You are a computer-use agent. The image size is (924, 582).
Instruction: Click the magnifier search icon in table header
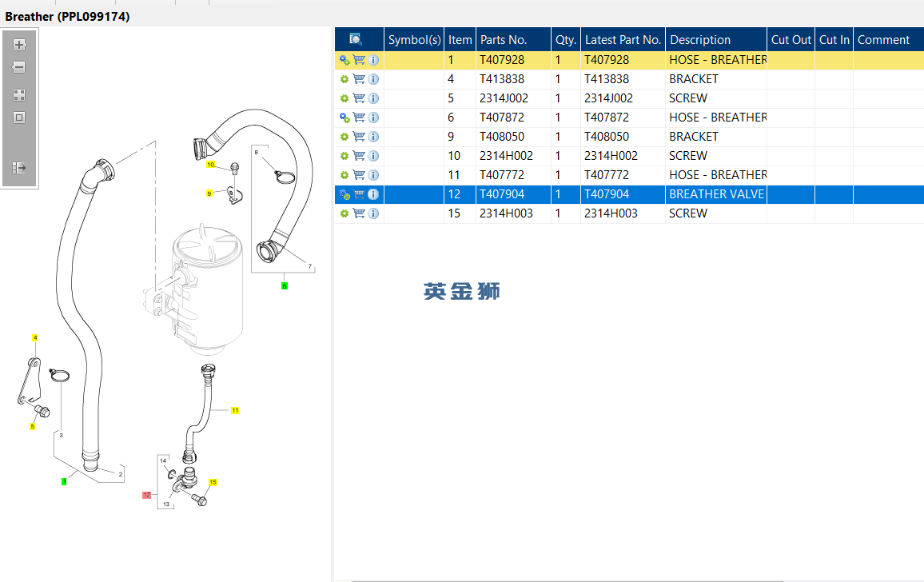[356, 39]
